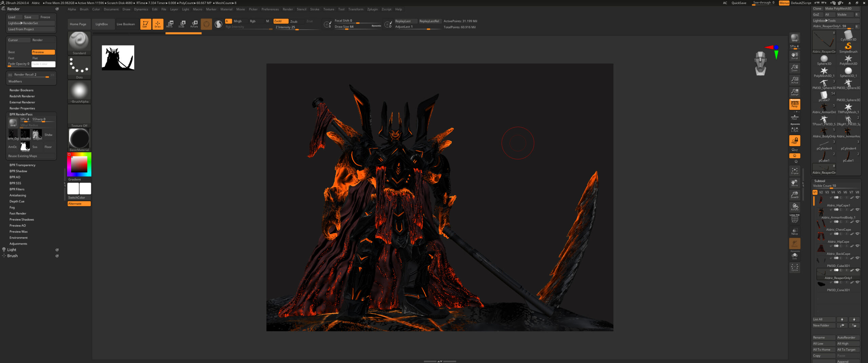This screenshot has height=363, width=868.
Task: Click the Frame view icon
Action: 794,171
